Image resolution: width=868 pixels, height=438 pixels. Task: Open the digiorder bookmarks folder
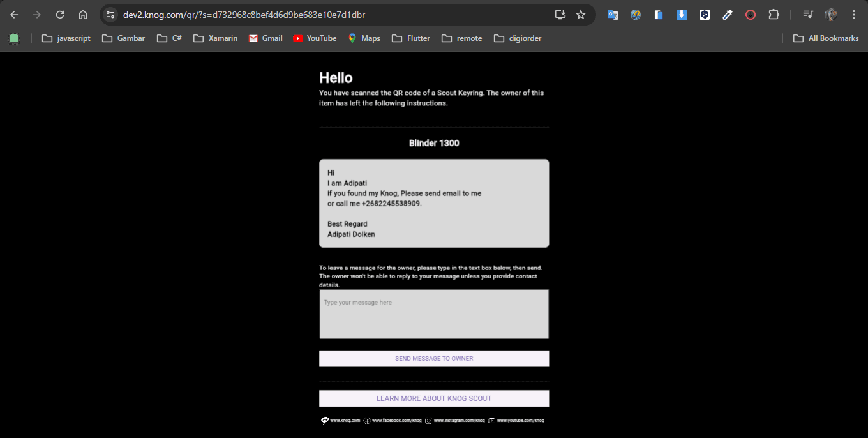(518, 38)
